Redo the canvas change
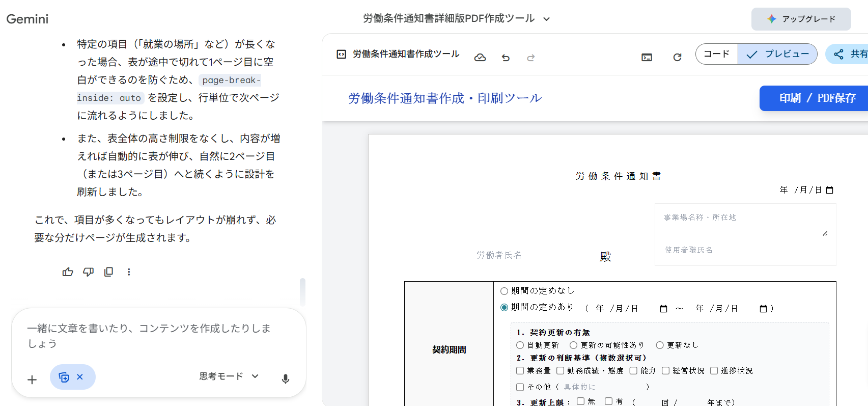Screen dimensions: 868x406 pos(530,58)
